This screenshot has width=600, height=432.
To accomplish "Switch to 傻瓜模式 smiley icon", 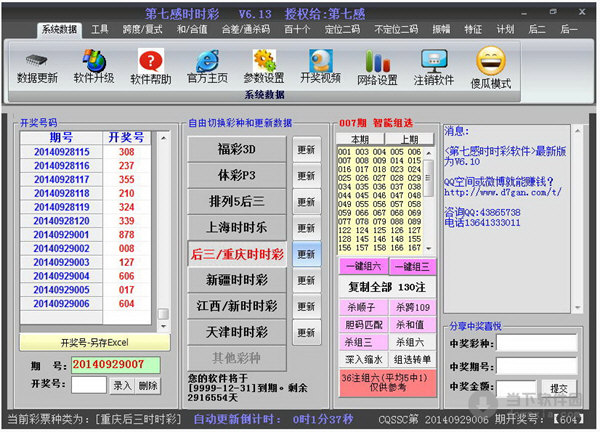I will tap(491, 68).
